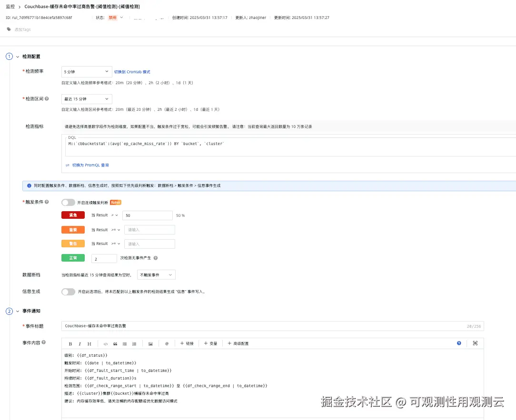Click the 警告 threshold input field
The height and width of the screenshot is (420, 516).
pyautogui.click(x=150, y=244)
